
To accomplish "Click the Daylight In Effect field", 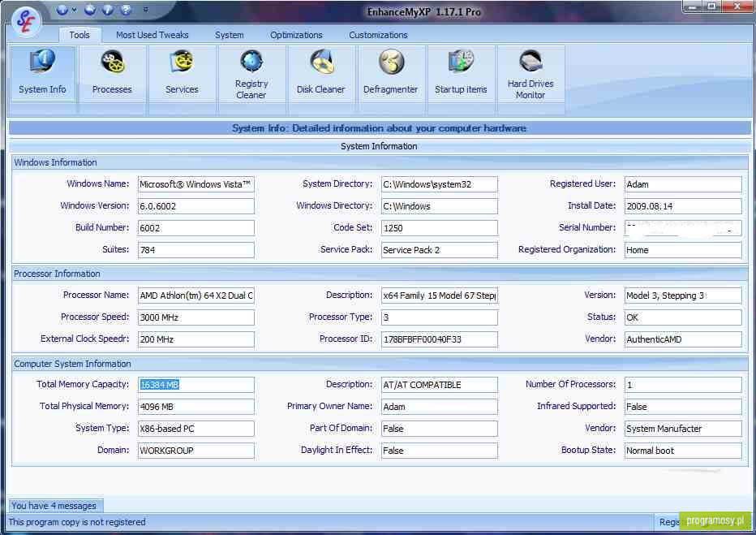I will (439, 451).
